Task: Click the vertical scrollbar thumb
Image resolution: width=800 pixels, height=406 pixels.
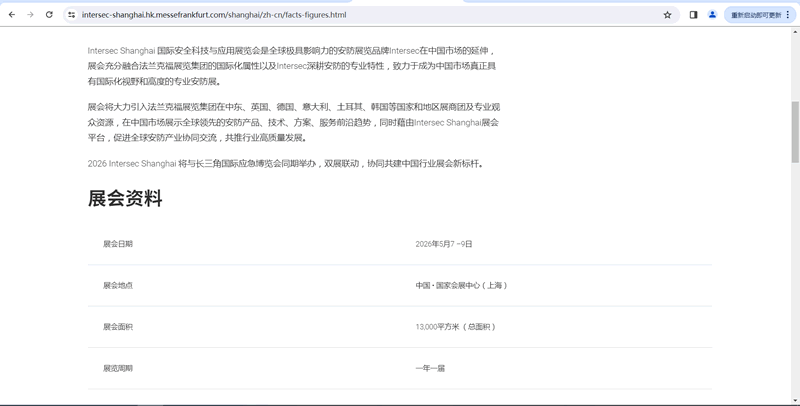Action: click(x=795, y=130)
